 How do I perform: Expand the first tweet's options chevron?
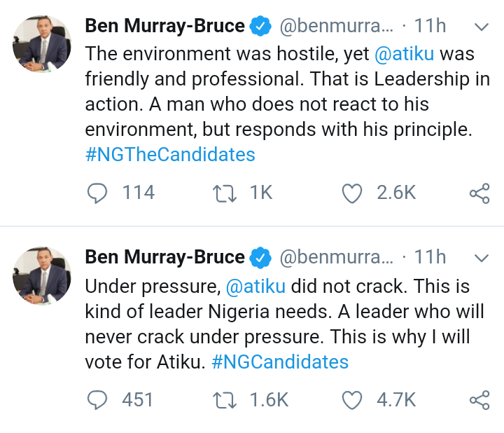pos(482,27)
